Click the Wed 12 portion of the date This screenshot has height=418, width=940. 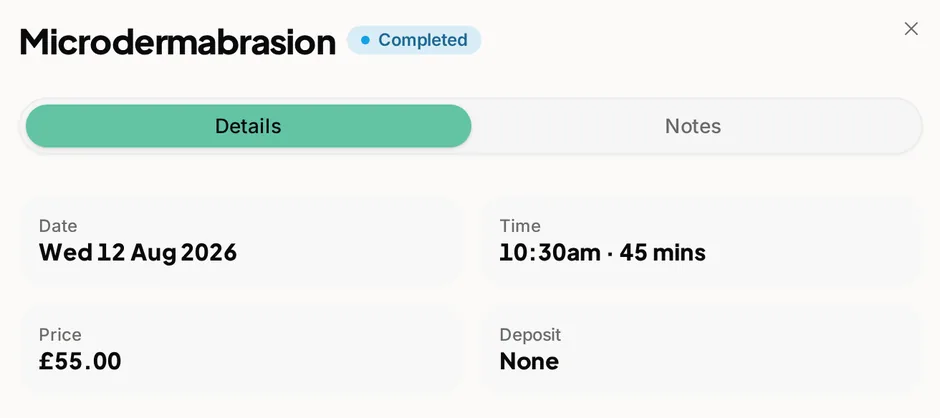point(81,252)
